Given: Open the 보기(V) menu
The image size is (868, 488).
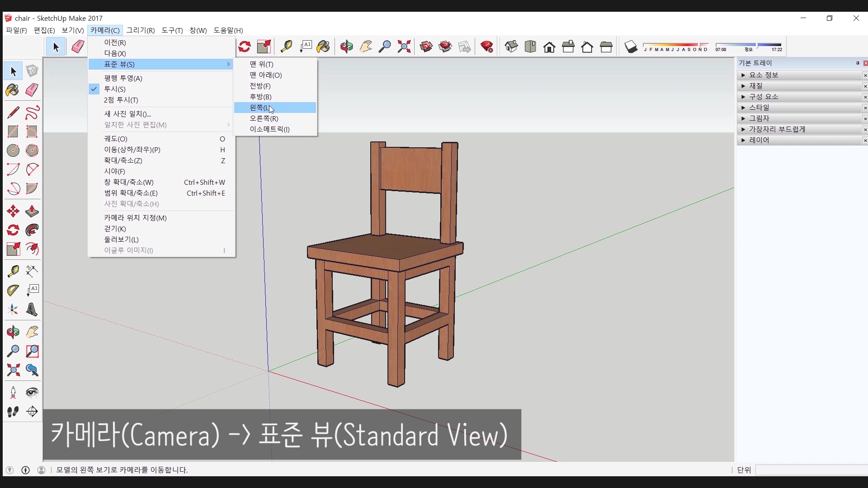Looking at the screenshot, I should point(72,30).
